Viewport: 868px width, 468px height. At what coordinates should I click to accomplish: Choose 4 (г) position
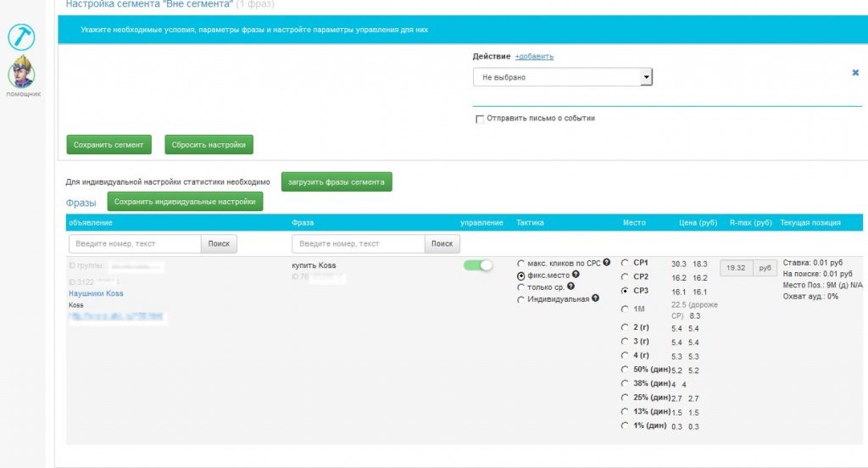pos(625,355)
